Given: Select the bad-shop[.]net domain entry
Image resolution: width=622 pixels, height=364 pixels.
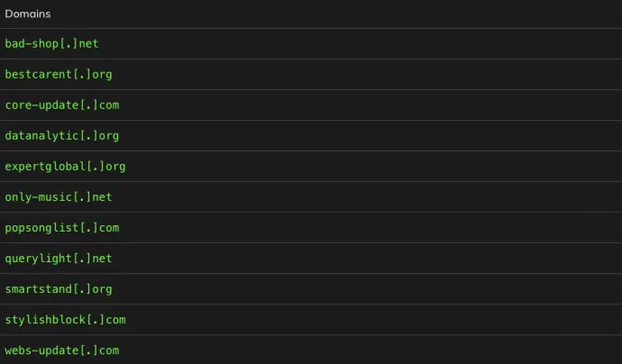Looking at the screenshot, I should click(x=51, y=43).
